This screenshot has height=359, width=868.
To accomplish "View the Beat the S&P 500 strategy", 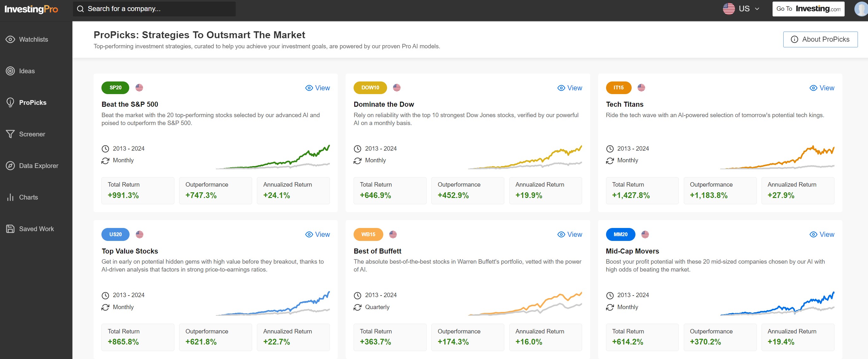I will pyautogui.click(x=318, y=88).
